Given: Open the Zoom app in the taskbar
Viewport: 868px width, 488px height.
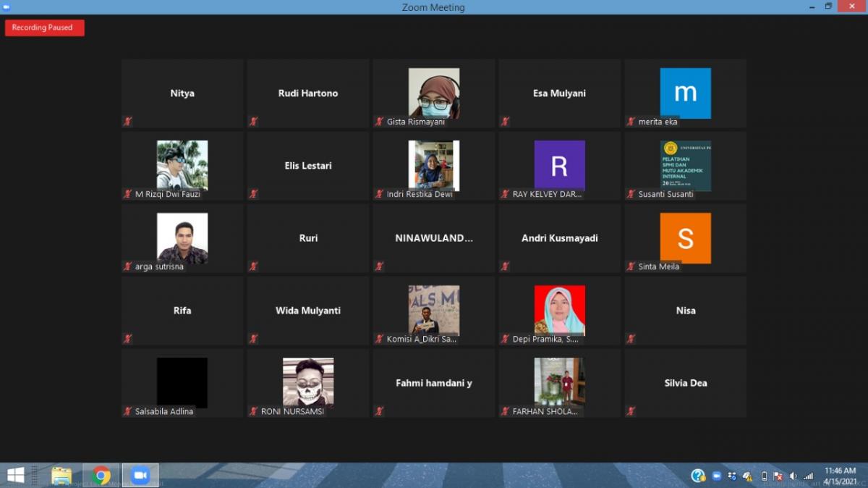Looking at the screenshot, I should coord(140,475).
